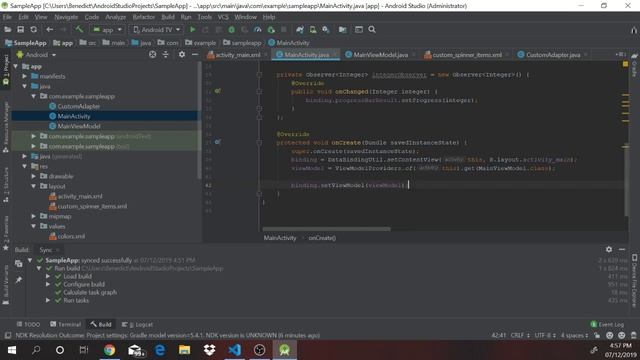The image size is (640, 360).
Task: Click the read-only lock icon in status bar
Action: coord(597,335)
